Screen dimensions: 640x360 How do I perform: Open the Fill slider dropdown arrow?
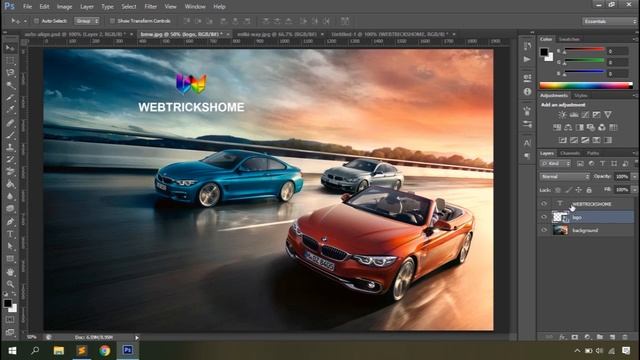click(634, 190)
